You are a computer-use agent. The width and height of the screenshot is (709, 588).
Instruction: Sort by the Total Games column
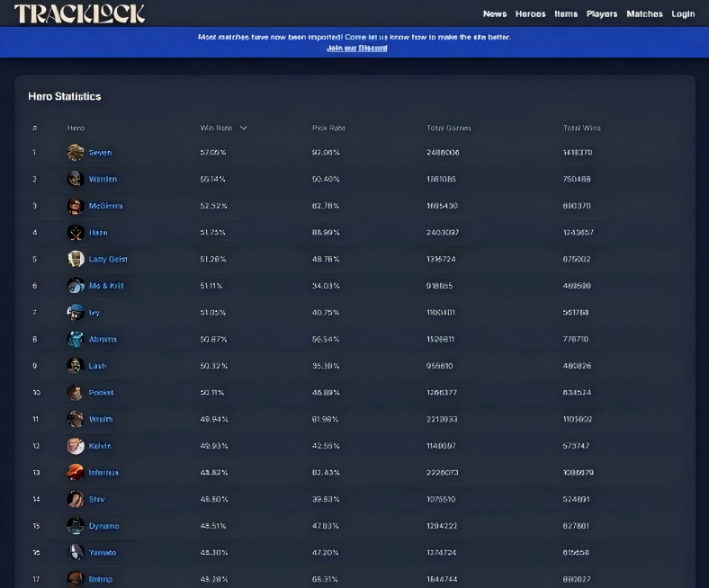449,128
